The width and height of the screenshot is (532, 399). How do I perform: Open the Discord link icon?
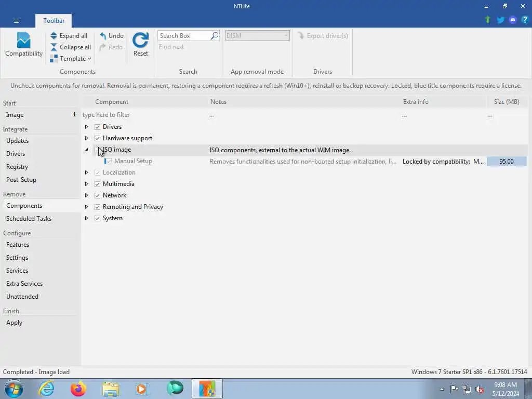tap(513, 20)
